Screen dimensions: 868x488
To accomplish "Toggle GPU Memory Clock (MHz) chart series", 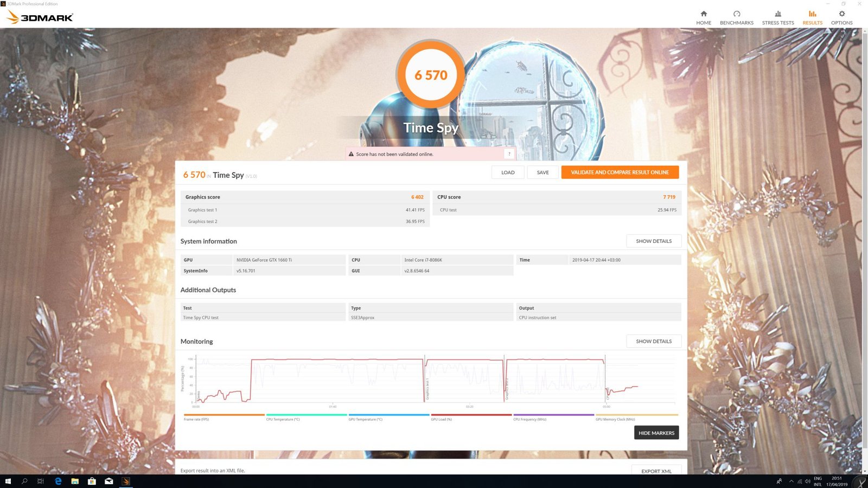I will click(637, 417).
